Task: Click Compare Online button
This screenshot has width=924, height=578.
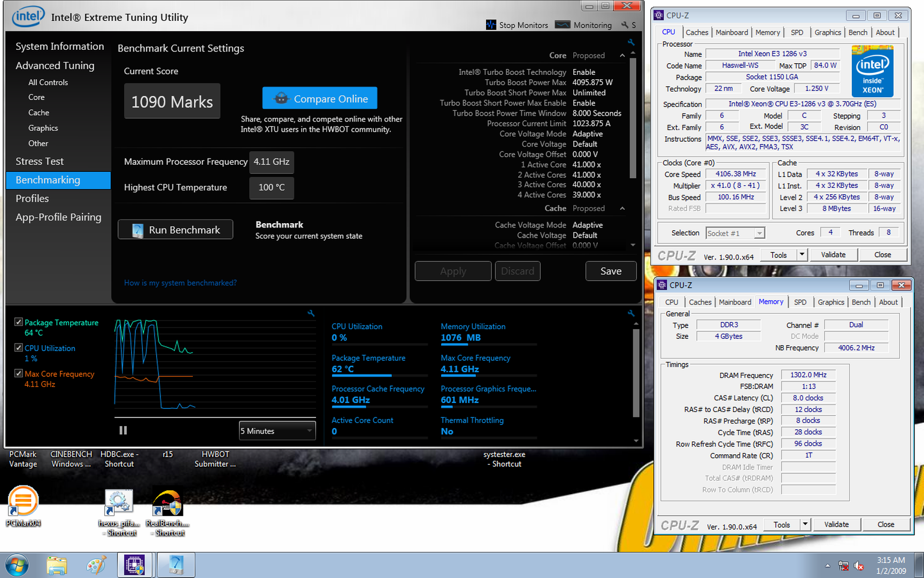Action: tap(320, 98)
